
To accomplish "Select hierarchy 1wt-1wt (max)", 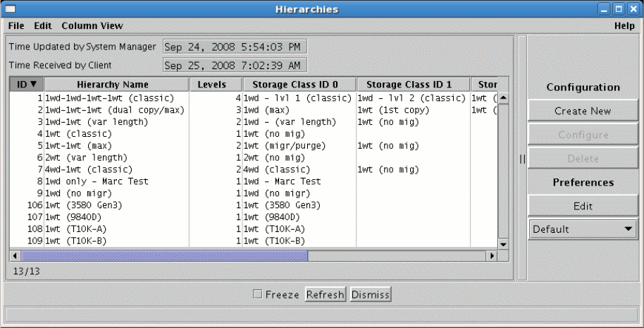I will pyautogui.click(x=78, y=146).
